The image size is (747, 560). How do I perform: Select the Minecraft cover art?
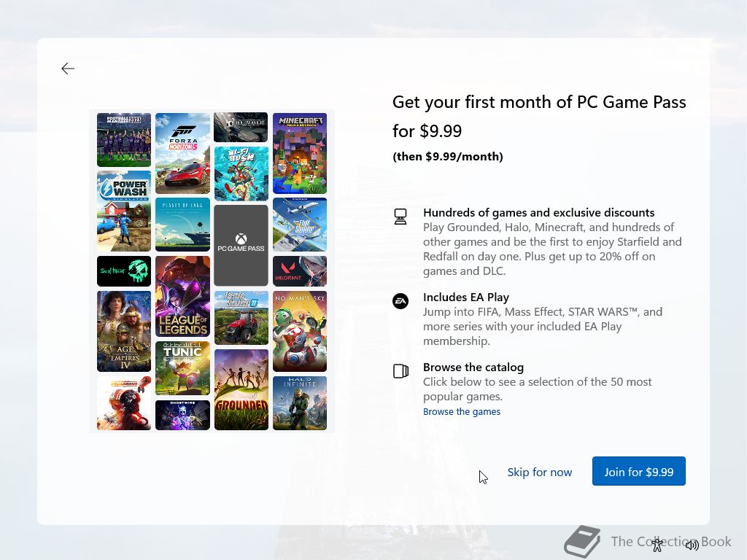coord(300,153)
